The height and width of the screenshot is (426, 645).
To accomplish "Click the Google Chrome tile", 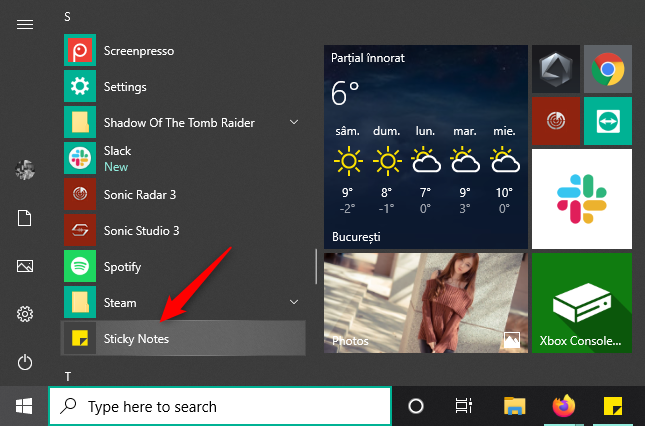I will 607,68.
